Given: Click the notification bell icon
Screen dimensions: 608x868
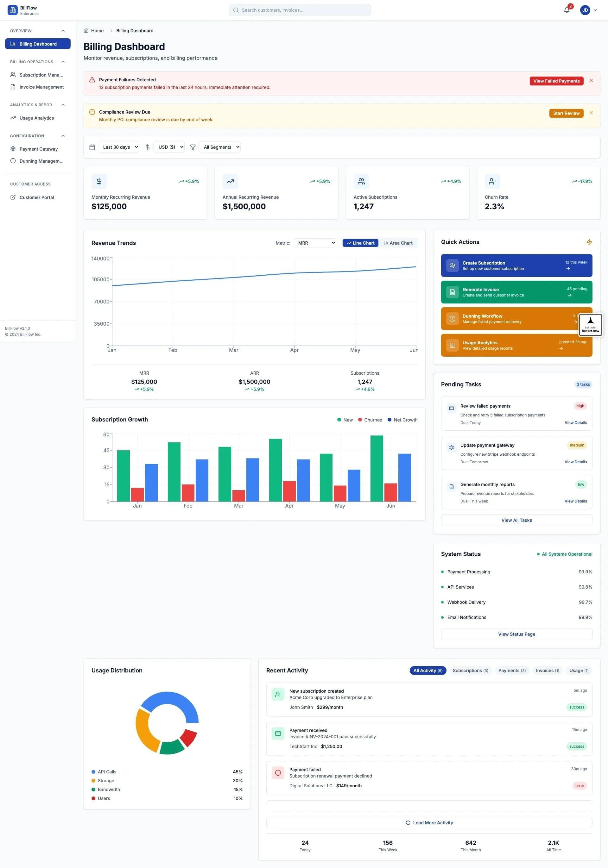Looking at the screenshot, I should [x=567, y=10].
